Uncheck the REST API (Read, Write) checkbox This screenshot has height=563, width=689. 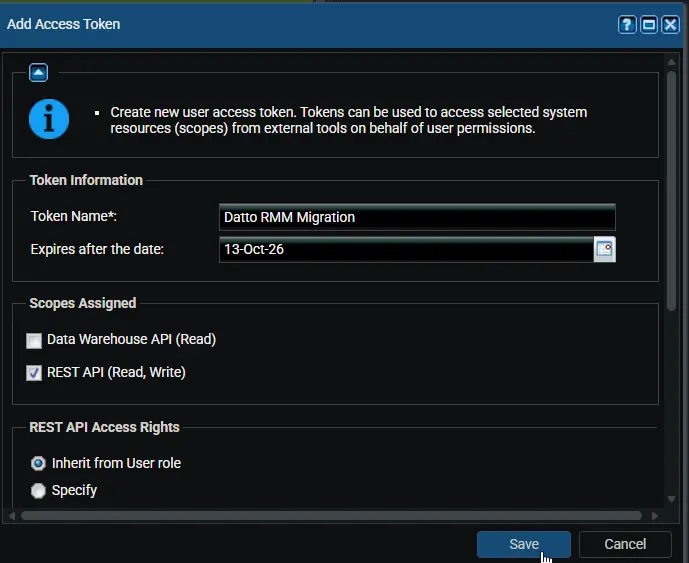[x=34, y=373]
